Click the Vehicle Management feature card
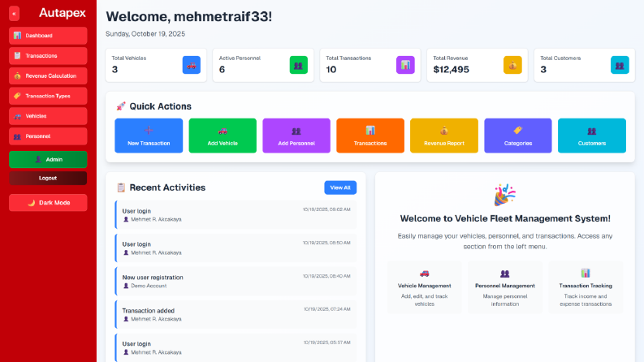 tap(424, 287)
